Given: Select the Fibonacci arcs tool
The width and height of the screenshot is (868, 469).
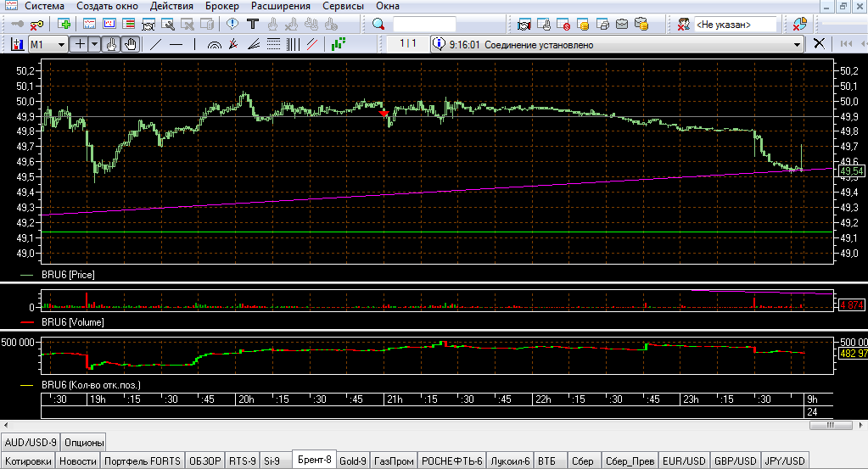Looking at the screenshot, I should (214, 44).
